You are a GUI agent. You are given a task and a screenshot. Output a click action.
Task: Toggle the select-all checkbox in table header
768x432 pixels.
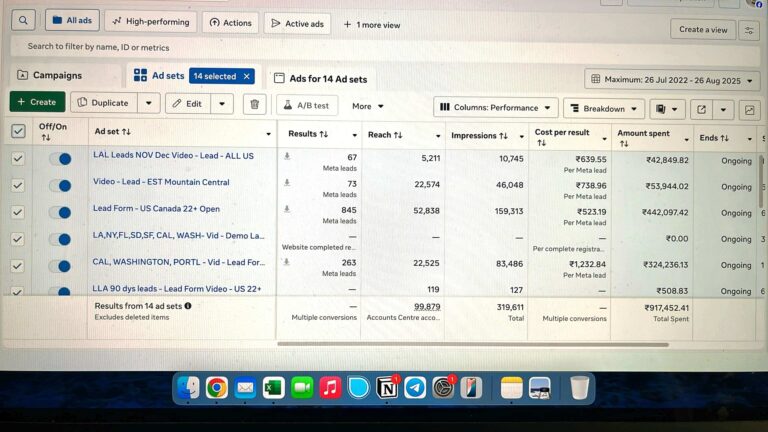pyautogui.click(x=18, y=131)
